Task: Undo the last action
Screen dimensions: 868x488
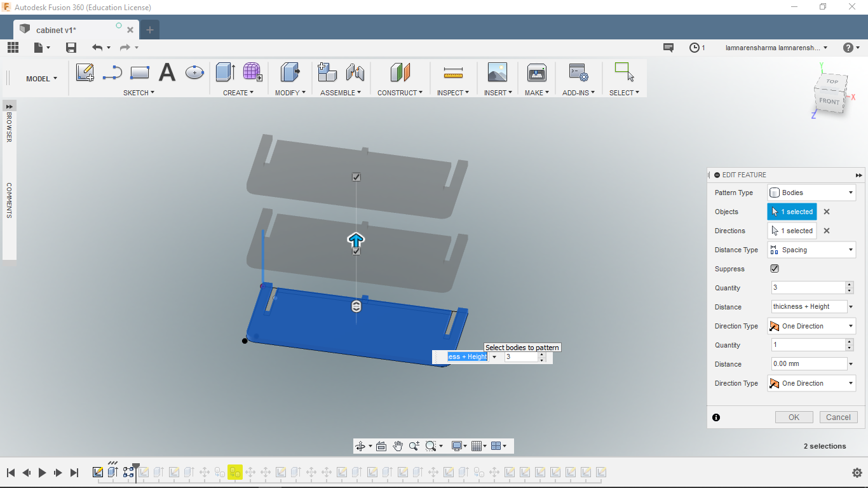Action: (x=97, y=48)
